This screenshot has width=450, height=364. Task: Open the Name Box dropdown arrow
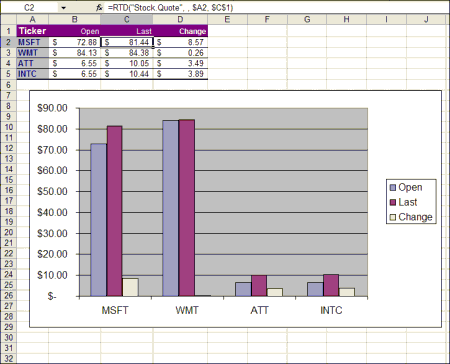63,7
